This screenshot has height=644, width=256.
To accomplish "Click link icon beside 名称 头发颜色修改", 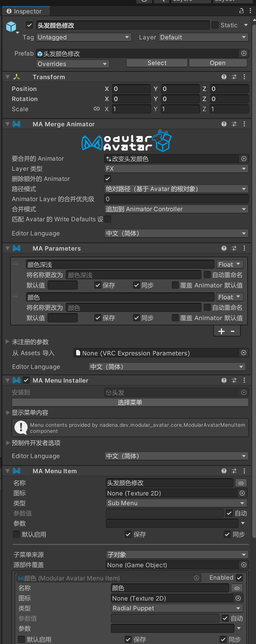I will point(241,483).
